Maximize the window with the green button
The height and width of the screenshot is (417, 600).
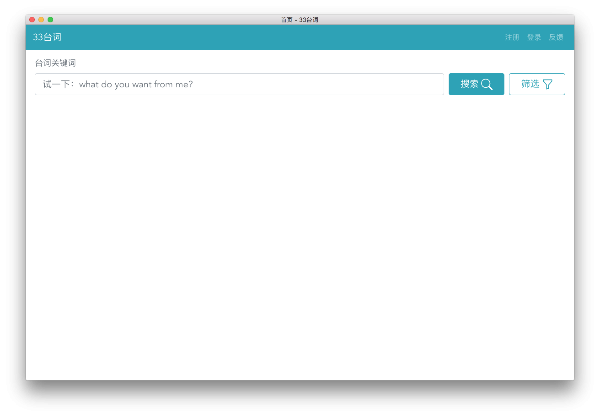51,20
